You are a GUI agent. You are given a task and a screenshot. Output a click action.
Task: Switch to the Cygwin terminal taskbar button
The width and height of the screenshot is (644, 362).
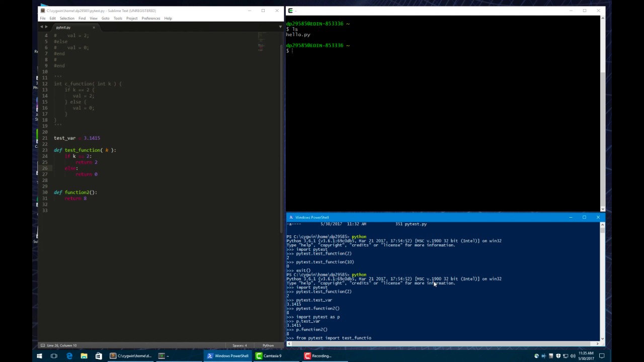click(x=179, y=356)
